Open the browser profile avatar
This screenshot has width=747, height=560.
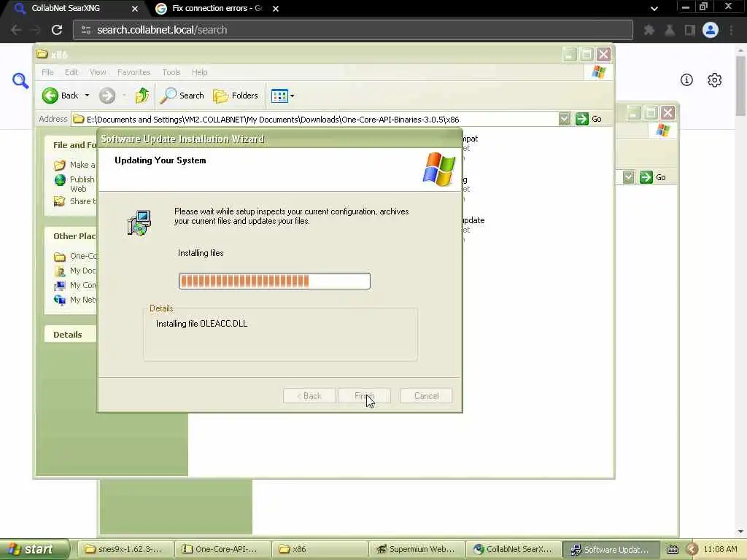[711, 30]
